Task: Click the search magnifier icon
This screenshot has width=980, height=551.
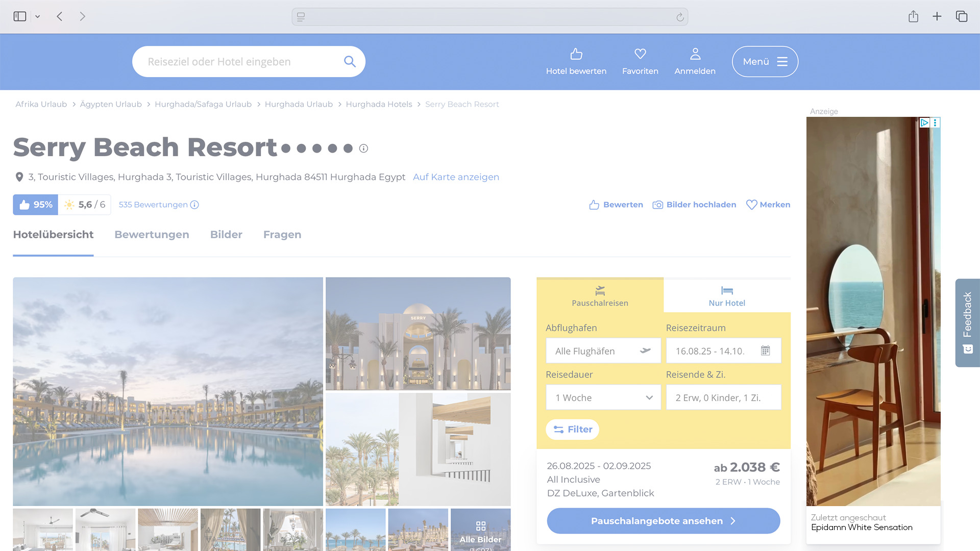Action: pyautogui.click(x=350, y=62)
